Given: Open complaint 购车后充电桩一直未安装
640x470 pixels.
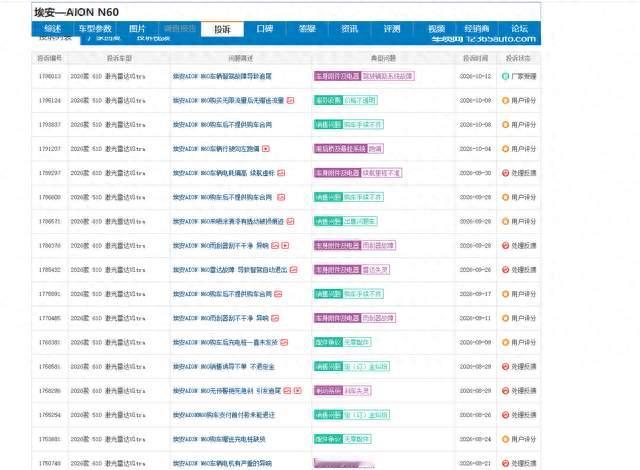Looking at the screenshot, I should (225, 342).
